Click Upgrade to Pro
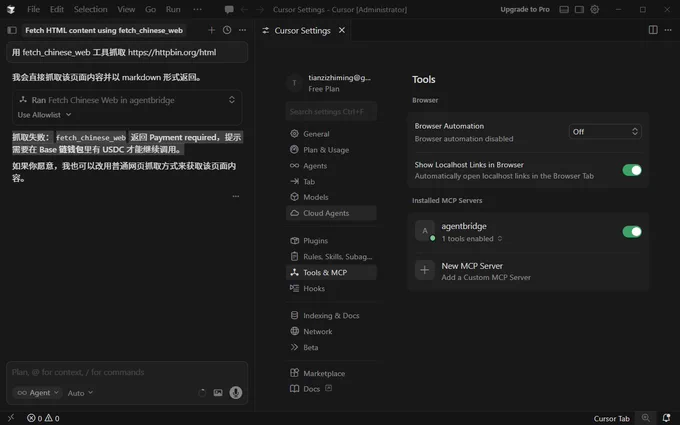This screenshot has height=425, width=680. coord(525,10)
